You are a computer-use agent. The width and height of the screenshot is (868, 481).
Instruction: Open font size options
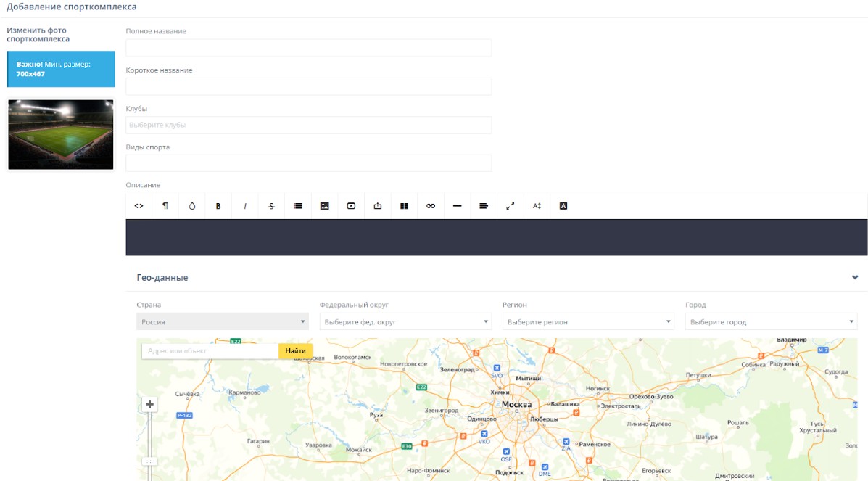click(x=537, y=206)
